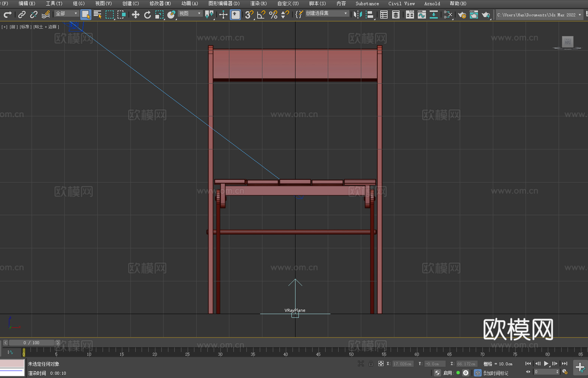The width and height of the screenshot is (588, 378).
Task: Activate the Select Object tool
Action: 86,14
